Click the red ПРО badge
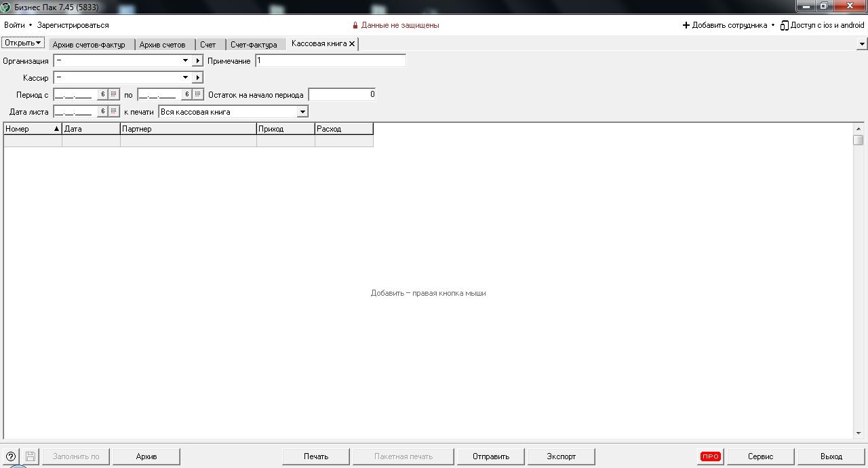 (711, 456)
